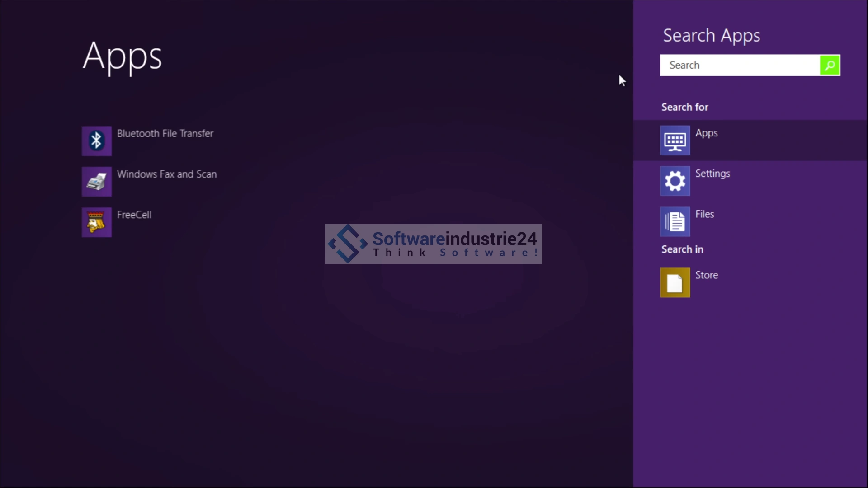Click the 'Windows Fax and Scan' label
The image size is (868, 488).
167,174
